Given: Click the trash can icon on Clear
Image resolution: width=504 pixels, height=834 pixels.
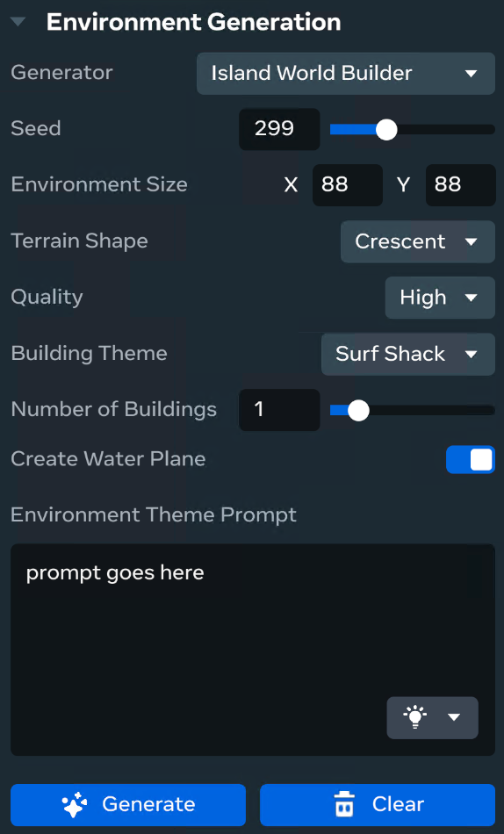Looking at the screenshot, I should click(344, 804).
